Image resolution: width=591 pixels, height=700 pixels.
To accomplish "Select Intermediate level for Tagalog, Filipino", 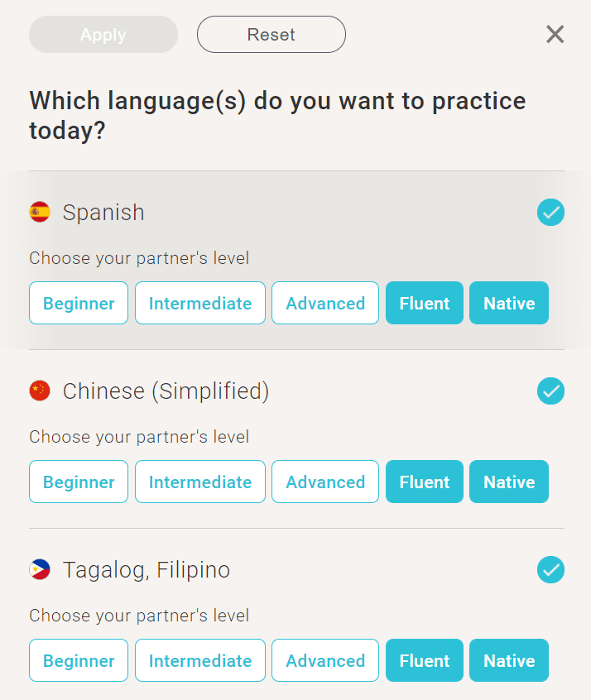I will click(200, 660).
